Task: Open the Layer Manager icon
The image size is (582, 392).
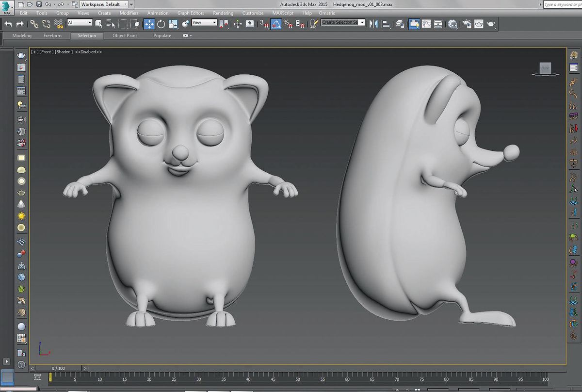Action: pyautogui.click(x=400, y=23)
